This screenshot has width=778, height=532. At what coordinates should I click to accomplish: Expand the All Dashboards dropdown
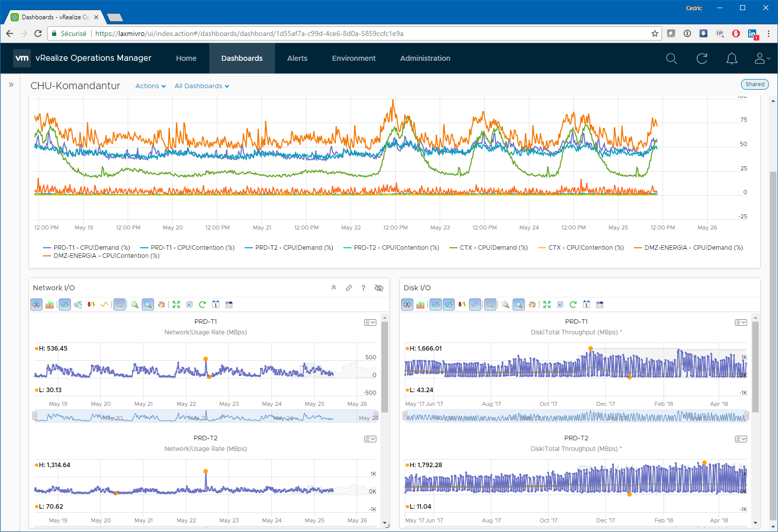202,86
